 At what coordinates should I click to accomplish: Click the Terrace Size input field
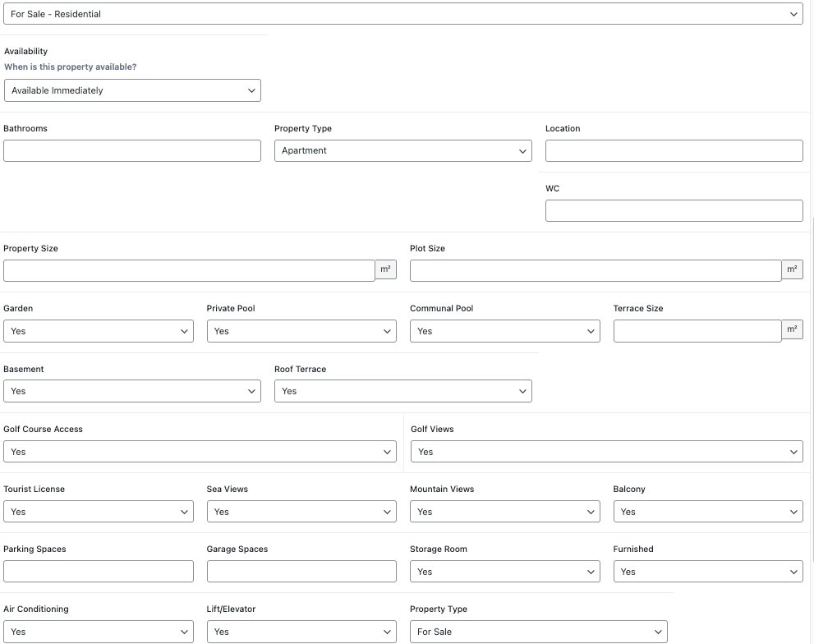(697, 331)
